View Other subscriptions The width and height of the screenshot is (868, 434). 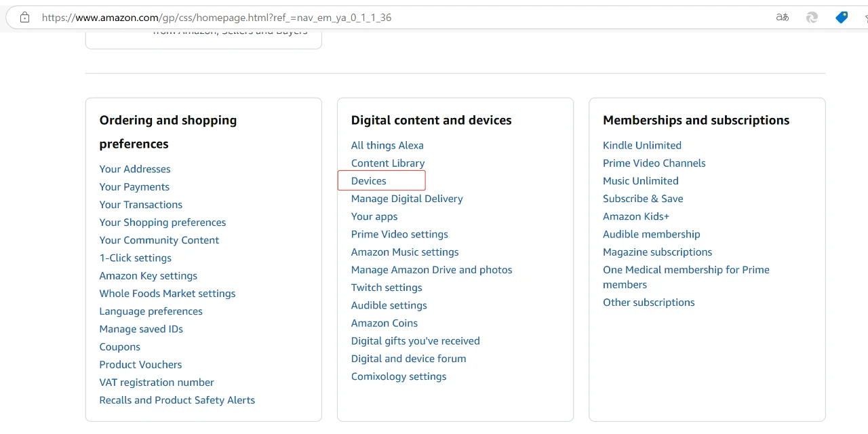coord(649,302)
